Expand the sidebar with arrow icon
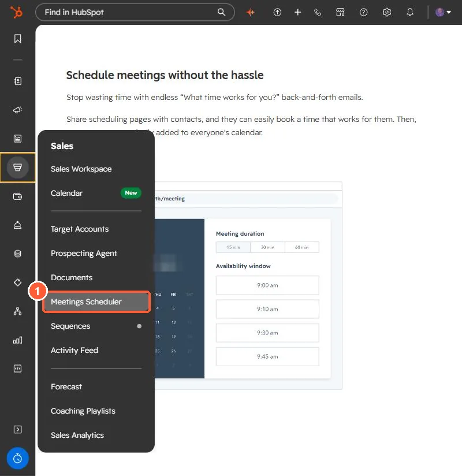This screenshot has width=462, height=476. 17,429
